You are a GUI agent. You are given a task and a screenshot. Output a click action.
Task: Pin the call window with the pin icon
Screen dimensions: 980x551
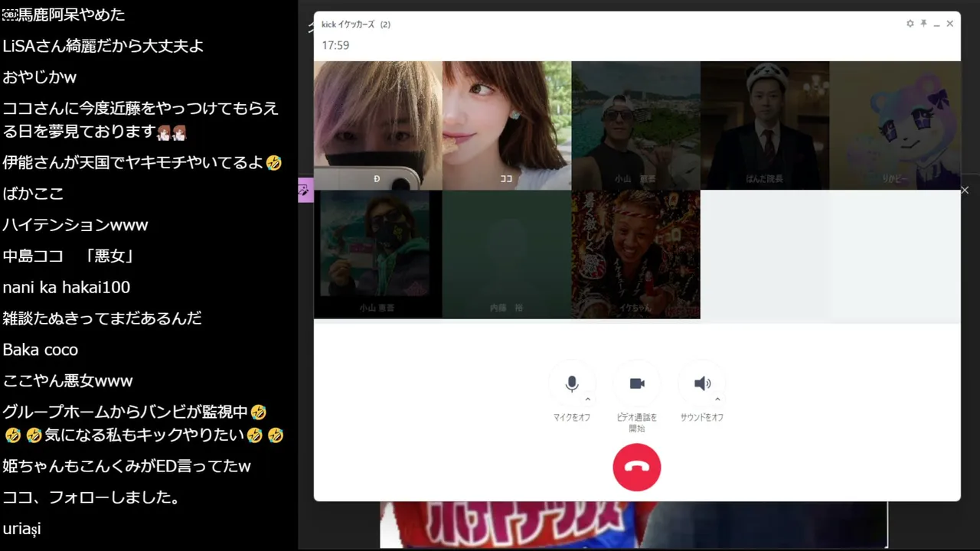pos(924,24)
